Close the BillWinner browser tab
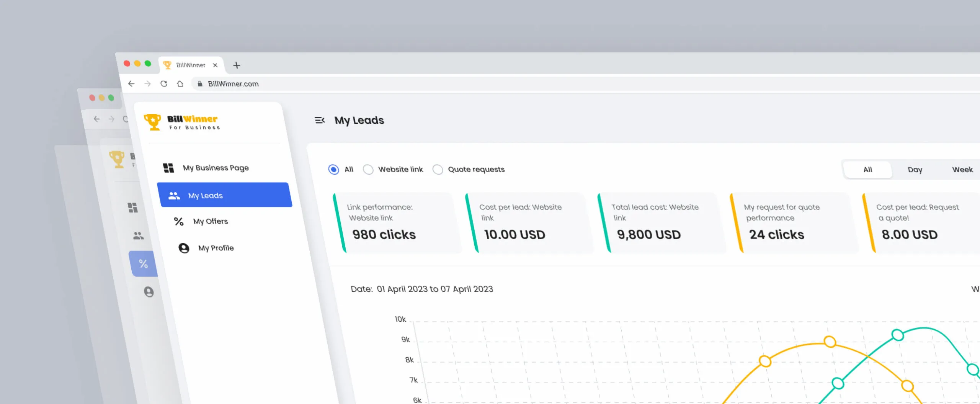Image resolution: width=980 pixels, height=404 pixels. tap(215, 65)
